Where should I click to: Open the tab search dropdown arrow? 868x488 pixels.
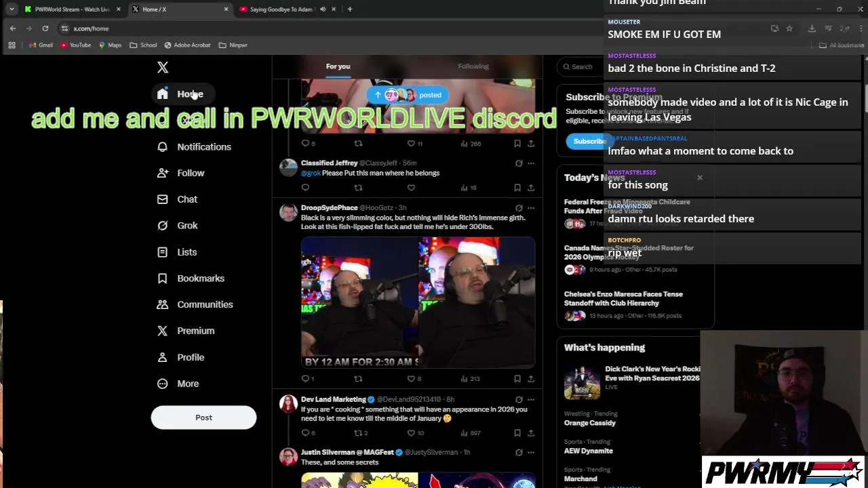[12, 9]
